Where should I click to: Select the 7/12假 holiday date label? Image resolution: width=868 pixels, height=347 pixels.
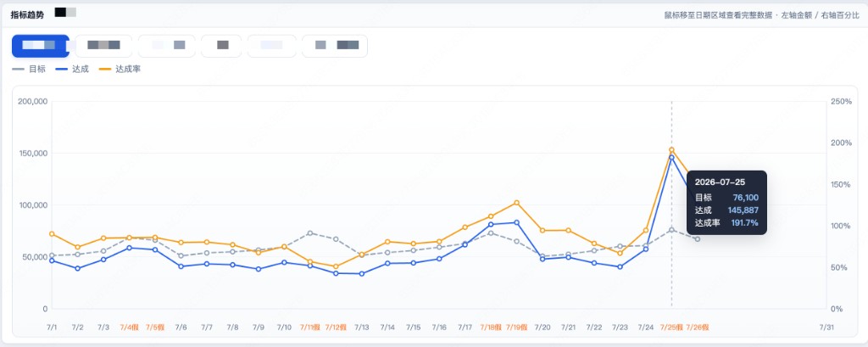point(336,327)
